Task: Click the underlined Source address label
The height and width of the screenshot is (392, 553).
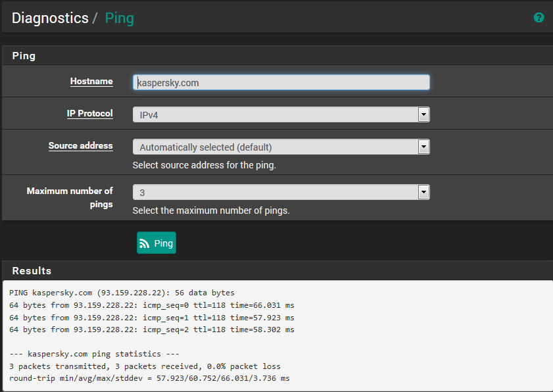Action: point(80,145)
